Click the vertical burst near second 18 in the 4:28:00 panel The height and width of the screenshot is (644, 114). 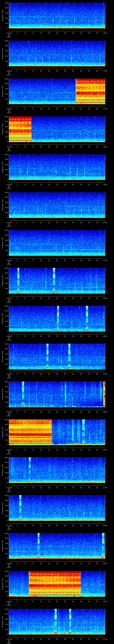pyautogui.click(x=39, y=546)
